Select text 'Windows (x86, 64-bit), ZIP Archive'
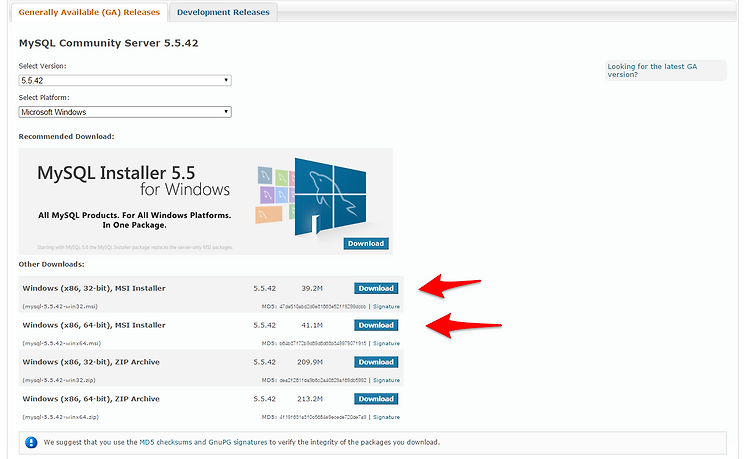Image resolution: width=750 pixels, height=459 pixels. (91, 399)
